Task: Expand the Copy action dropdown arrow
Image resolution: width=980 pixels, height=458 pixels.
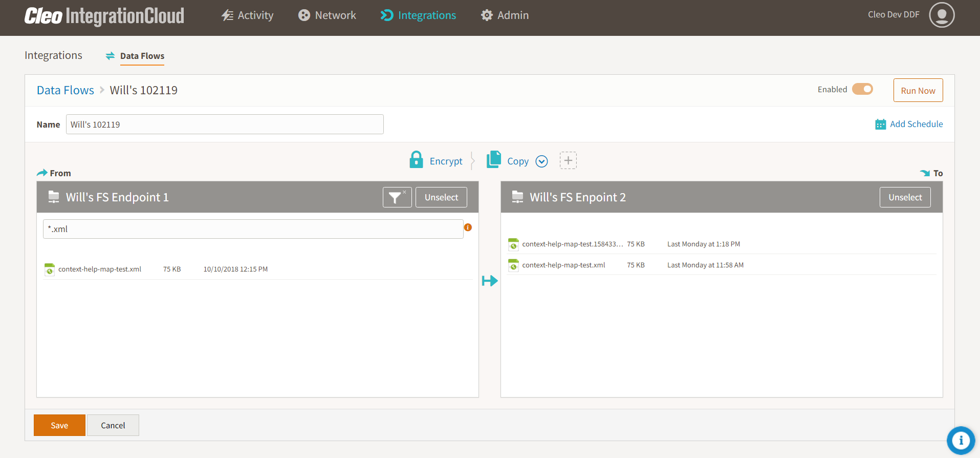Action: click(541, 161)
